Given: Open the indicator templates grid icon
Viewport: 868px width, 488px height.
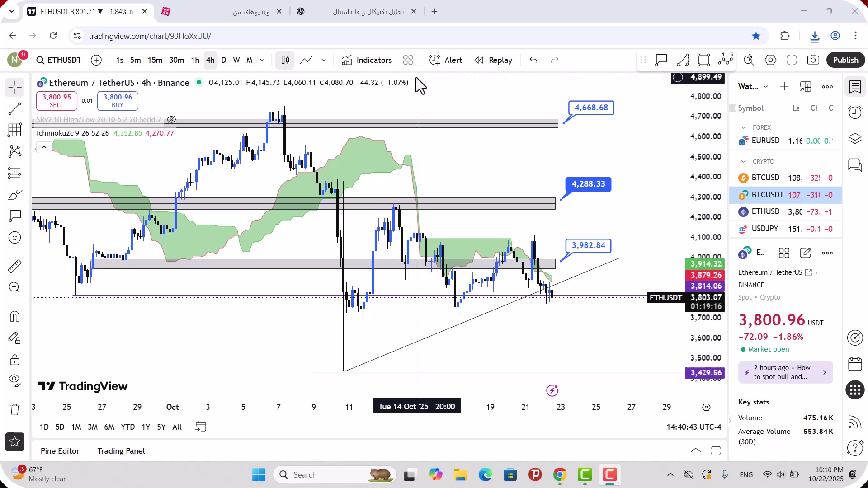Looking at the screenshot, I should (408, 60).
